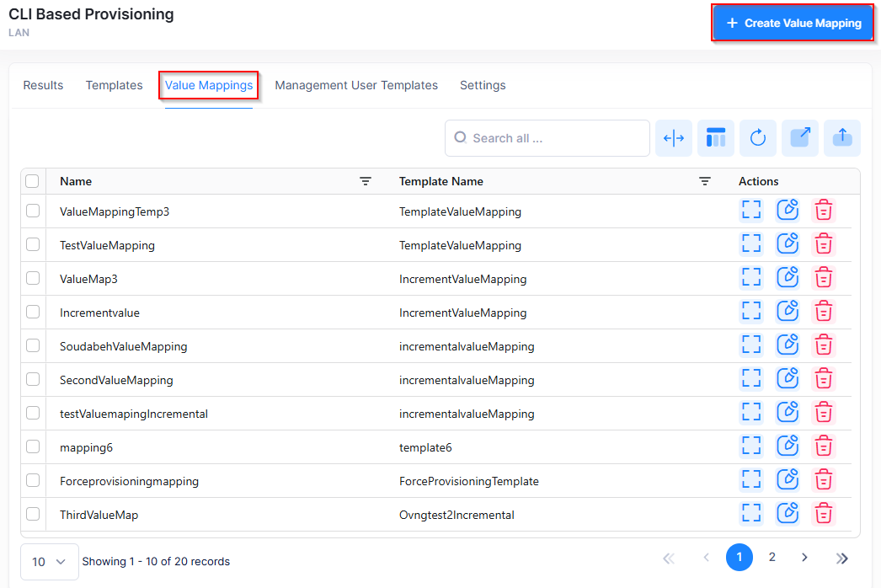Open the Name column filter menu
881x588 pixels.
coord(366,181)
